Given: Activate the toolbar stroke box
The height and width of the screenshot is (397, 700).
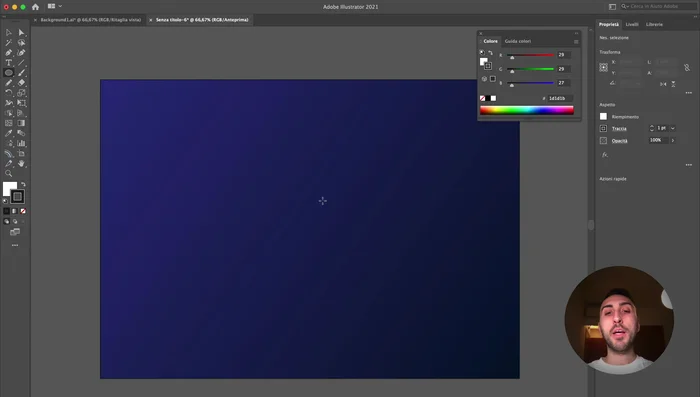Looking at the screenshot, I should [18, 196].
